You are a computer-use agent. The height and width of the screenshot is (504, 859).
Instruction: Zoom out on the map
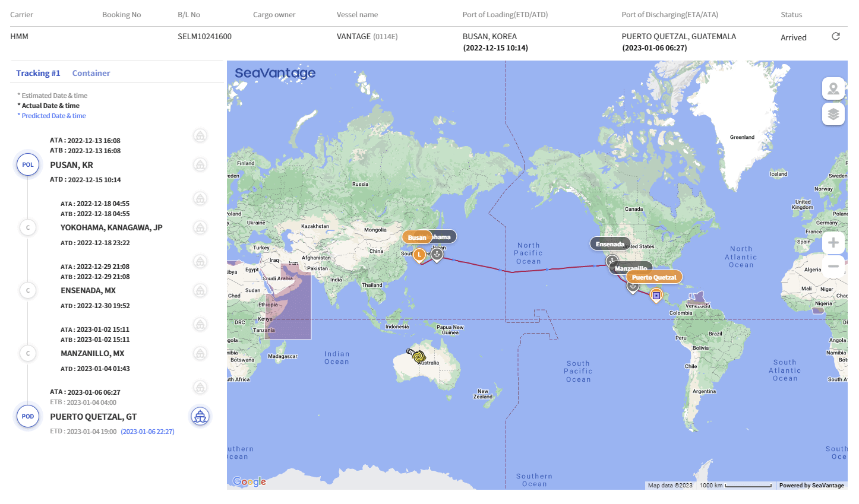[833, 266]
